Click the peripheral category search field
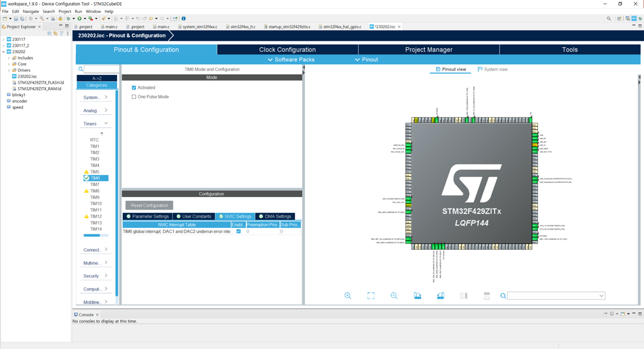The image size is (644, 349). pyautogui.click(x=101, y=69)
